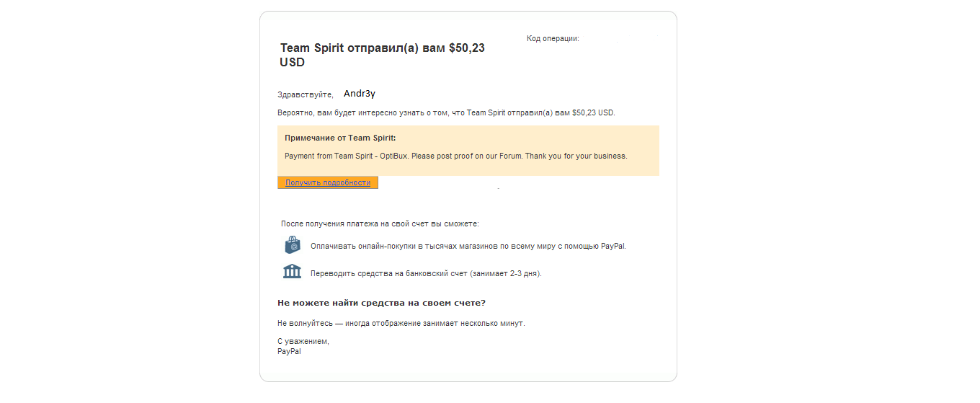Image resolution: width=980 pixels, height=403 pixels.
Task: Click the sentence starting with Вероятно
Action: coord(445,113)
